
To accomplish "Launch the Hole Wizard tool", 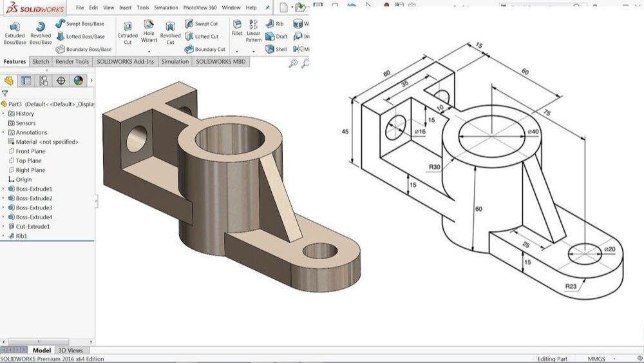I will pyautogui.click(x=149, y=32).
